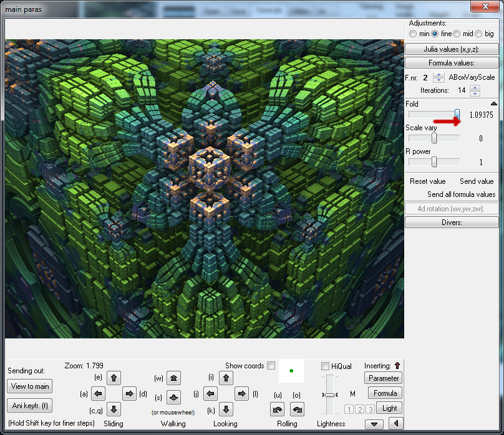Click the look left arrow (j)
Screen dimensions: 504x435
[x=210, y=393]
